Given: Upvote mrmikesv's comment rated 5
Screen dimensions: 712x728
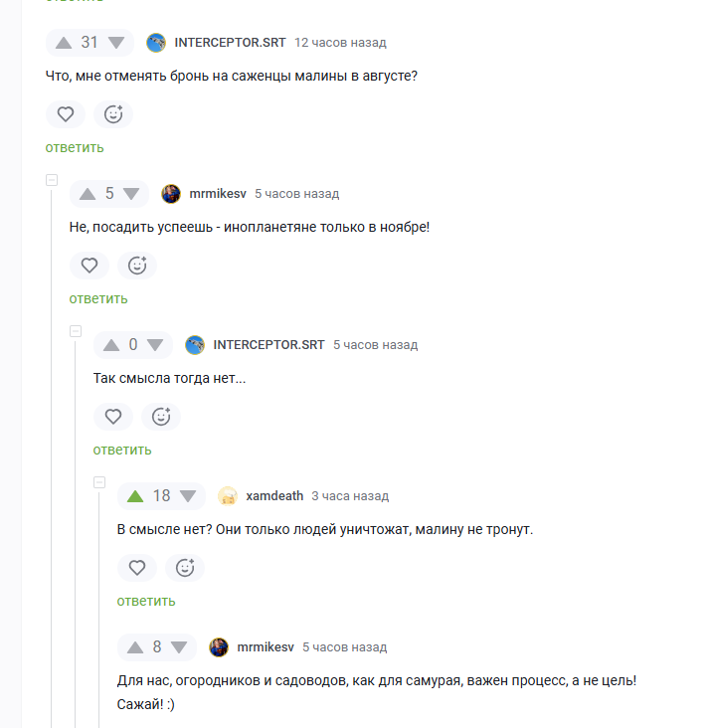Looking at the screenshot, I should pos(88,194).
